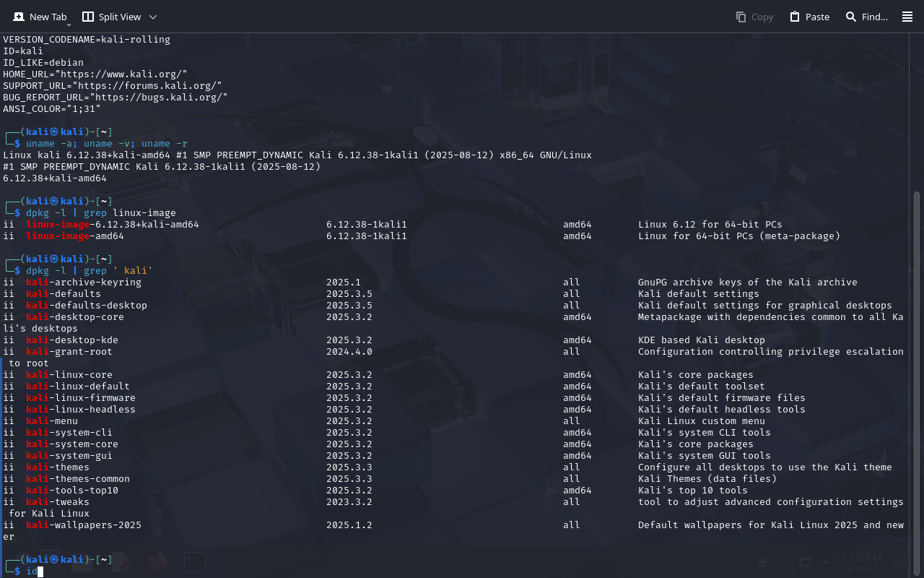This screenshot has width=924, height=578.
Task: Click 'uname -a; uname -v; uname -r' command
Action: 107,144
